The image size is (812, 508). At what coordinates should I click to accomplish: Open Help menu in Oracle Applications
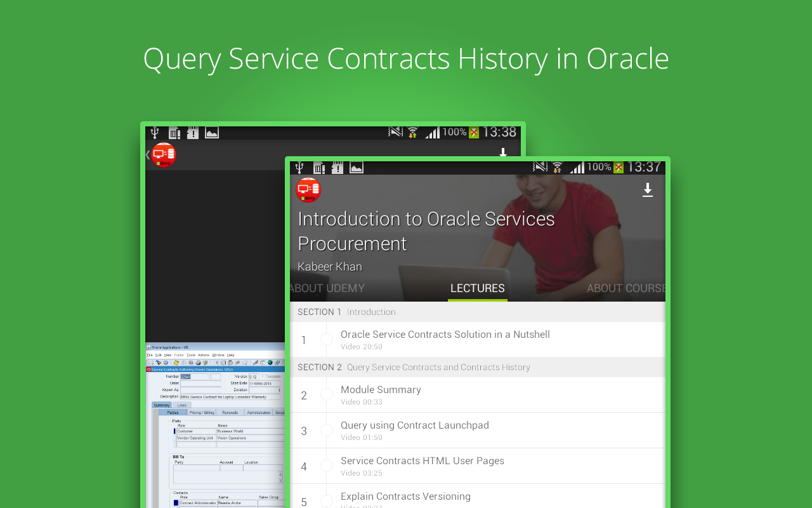[231, 355]
